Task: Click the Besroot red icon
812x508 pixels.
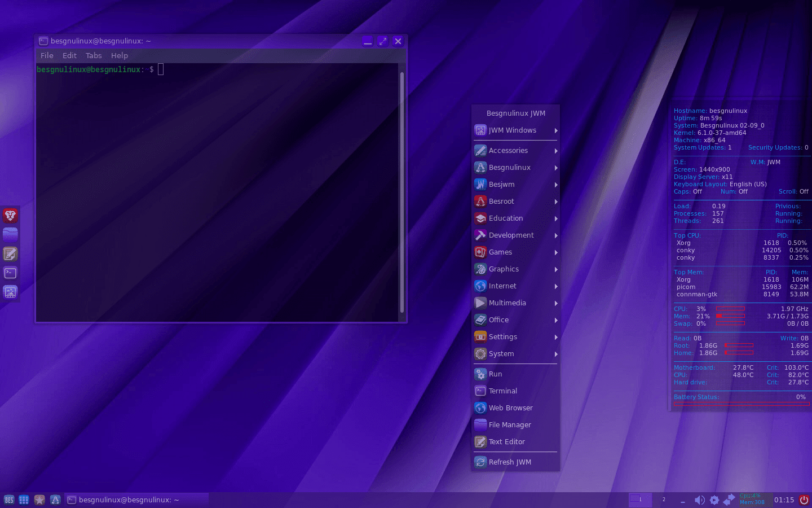Action: click(480, 201)
